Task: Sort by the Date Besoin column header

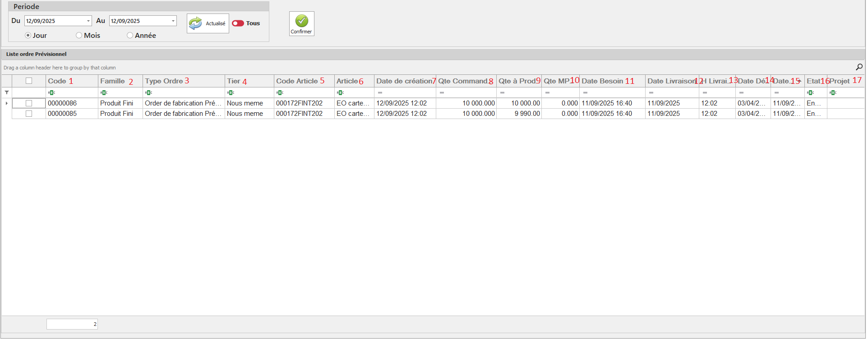Action: pos(602,81)
